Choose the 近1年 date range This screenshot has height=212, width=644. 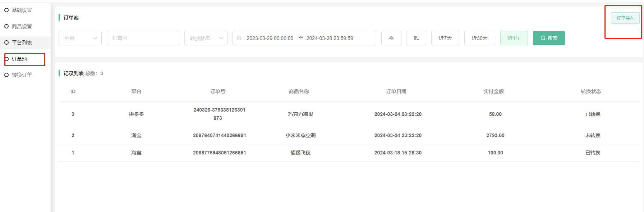pyautogui.click(x=514, y=38)
